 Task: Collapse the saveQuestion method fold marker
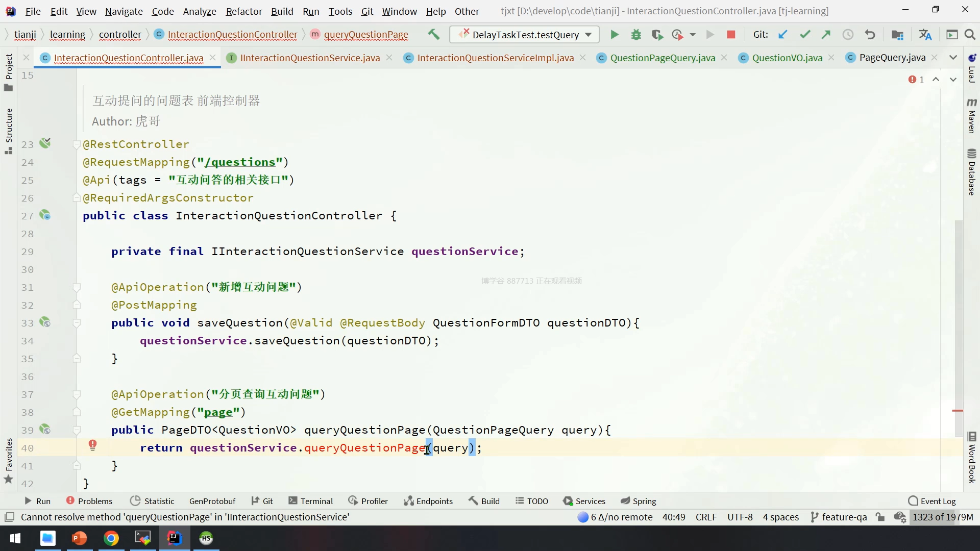[77, 323]
